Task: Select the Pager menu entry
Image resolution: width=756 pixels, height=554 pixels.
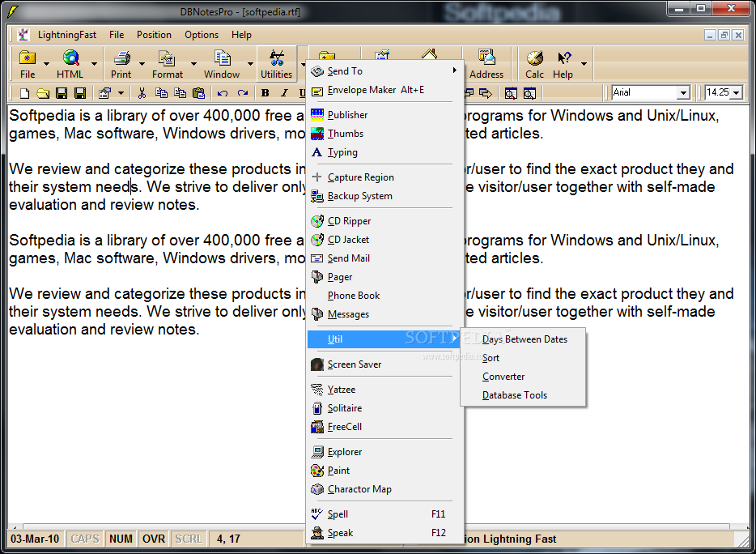Action: [385, 277]
